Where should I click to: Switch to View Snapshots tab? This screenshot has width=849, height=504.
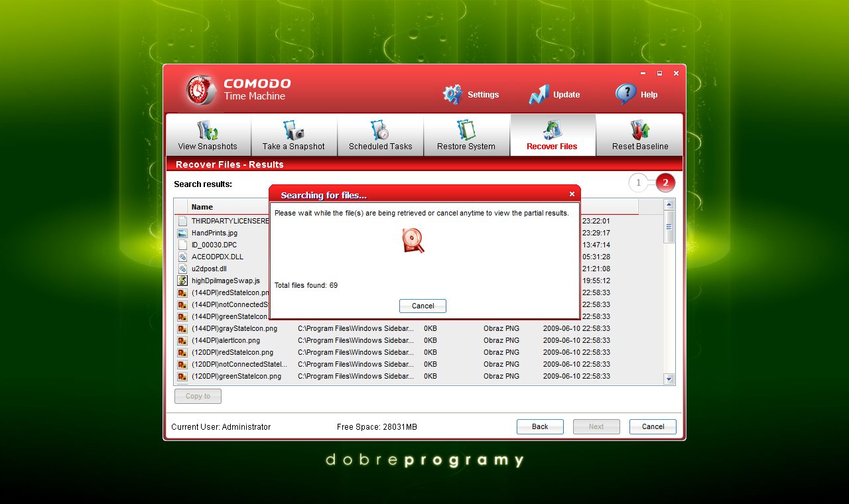click(208, 135)
